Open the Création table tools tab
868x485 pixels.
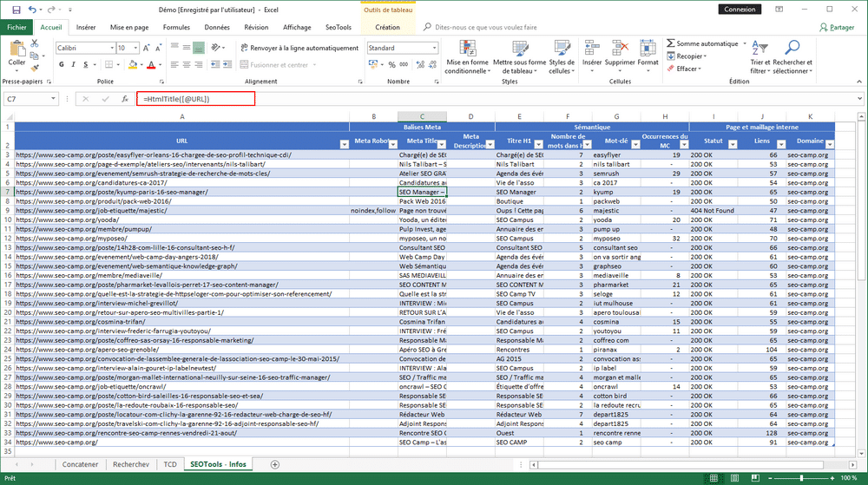click(387, 27)
